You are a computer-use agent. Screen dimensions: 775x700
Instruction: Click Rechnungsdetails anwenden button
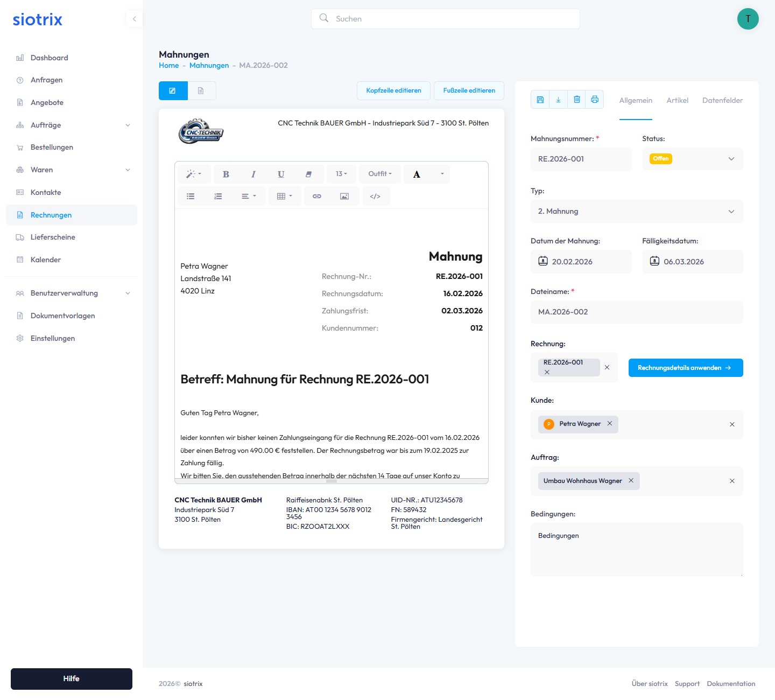[685, 368]
